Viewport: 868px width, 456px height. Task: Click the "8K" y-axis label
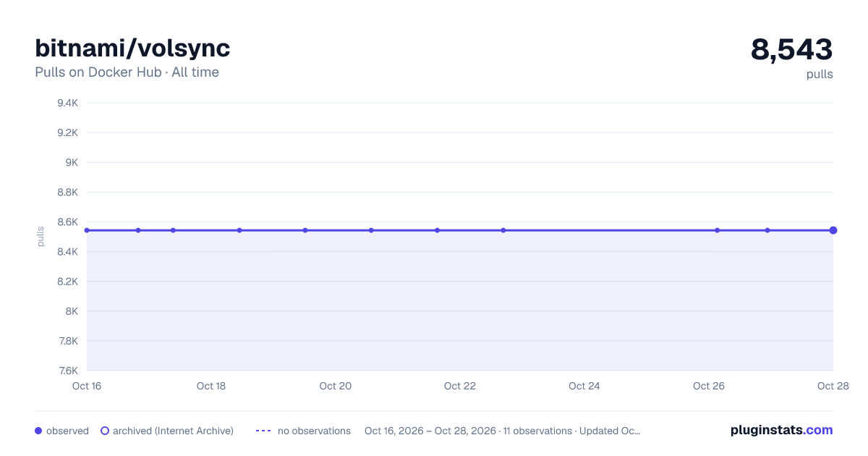click(x=72, y=311)
